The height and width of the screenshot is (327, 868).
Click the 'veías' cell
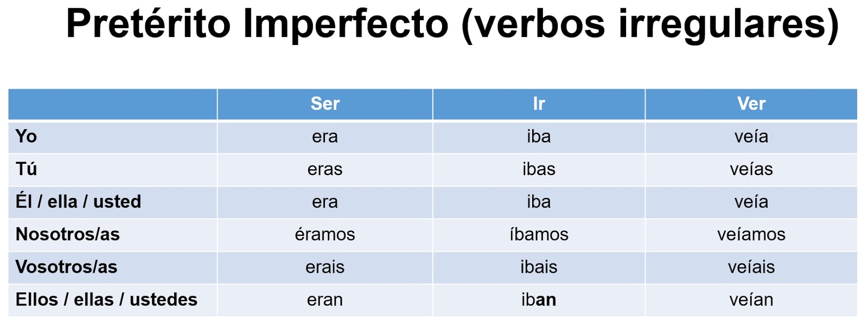tap(751, 169)
